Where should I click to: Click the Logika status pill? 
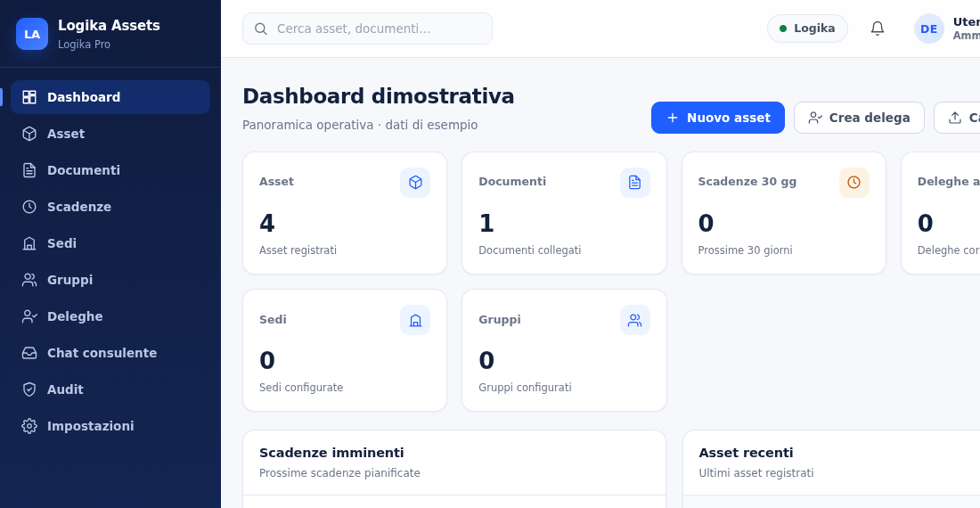[x=807, y=29]
